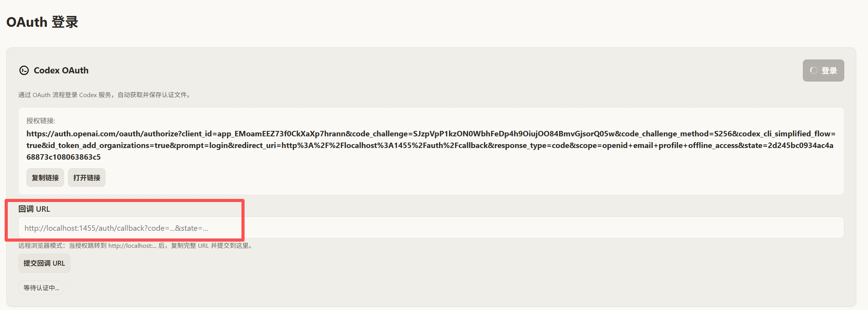Click the OAuth 登录 page heading
Image resolution: width=868 pixels, height=310 pixels.
[x=42, y=22]
